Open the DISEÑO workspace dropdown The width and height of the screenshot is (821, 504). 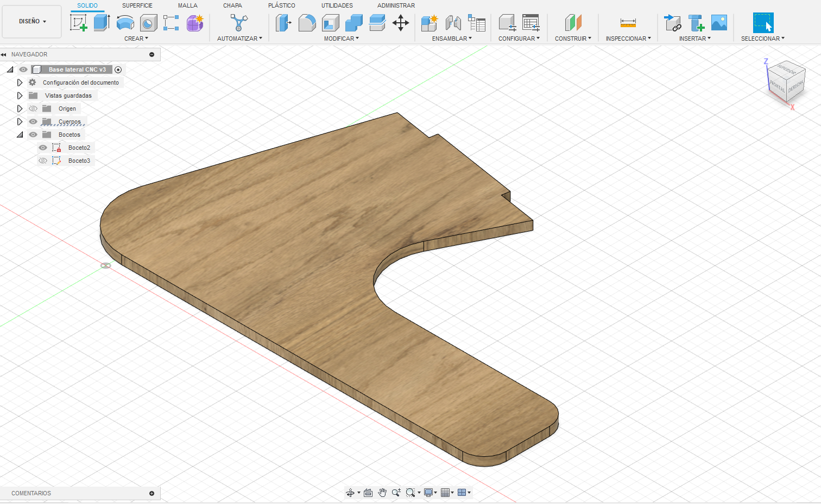(x=32, y=22)
